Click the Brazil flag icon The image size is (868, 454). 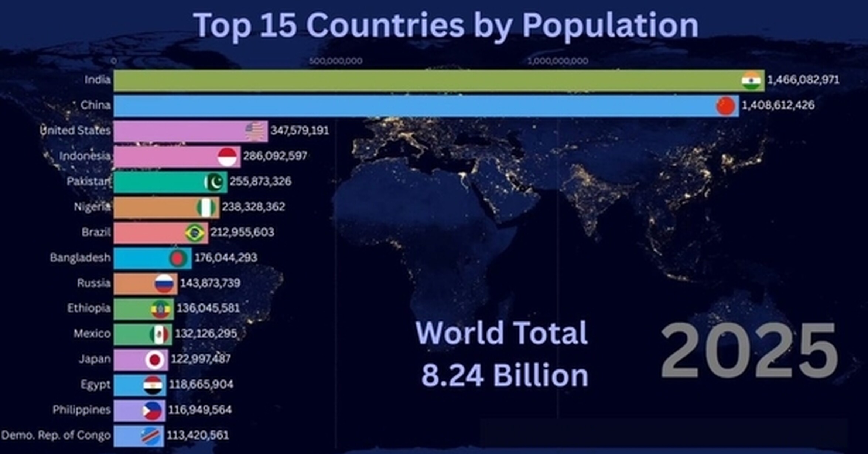[x=195, y=233]
